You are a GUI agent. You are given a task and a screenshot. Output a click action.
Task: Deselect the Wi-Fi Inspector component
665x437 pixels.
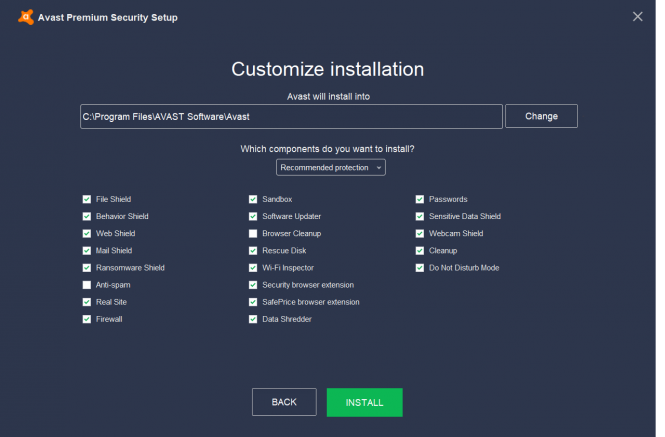(x=253, y=268)
